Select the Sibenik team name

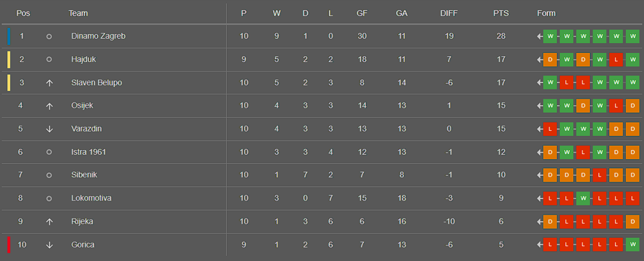pyautogui.click(x=85, y=175)
